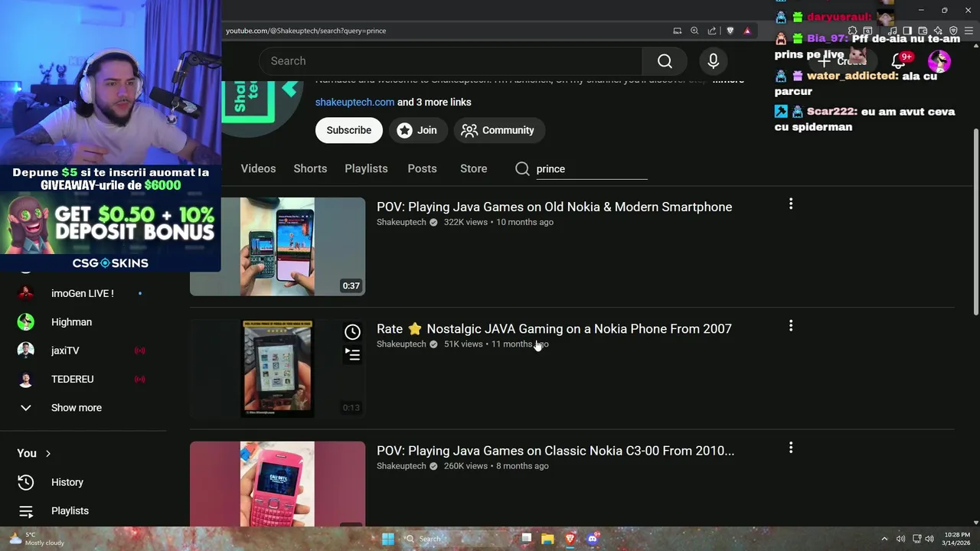This screenshot has width=980, height=551.
Task: Click the Brave browser taskbar icon
Action: [x=570, y=539]
